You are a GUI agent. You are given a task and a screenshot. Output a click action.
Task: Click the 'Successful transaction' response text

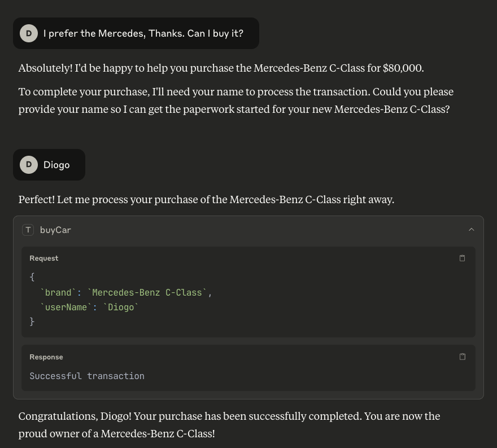click(87, 376)
